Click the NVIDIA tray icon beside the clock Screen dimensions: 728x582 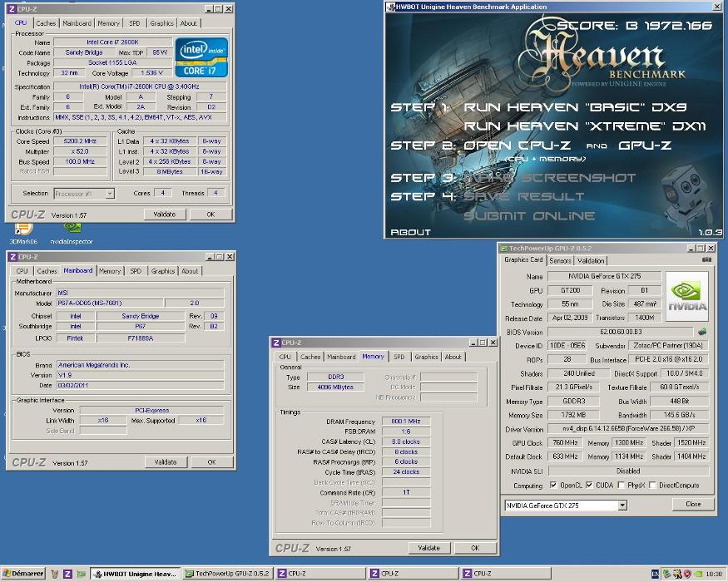[x=697, y=575]
